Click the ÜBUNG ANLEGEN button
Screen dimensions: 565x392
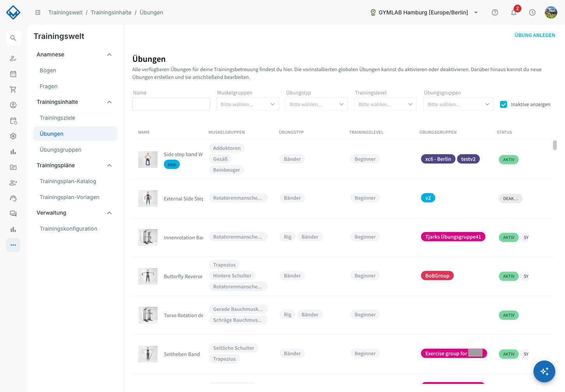point(535,35)
